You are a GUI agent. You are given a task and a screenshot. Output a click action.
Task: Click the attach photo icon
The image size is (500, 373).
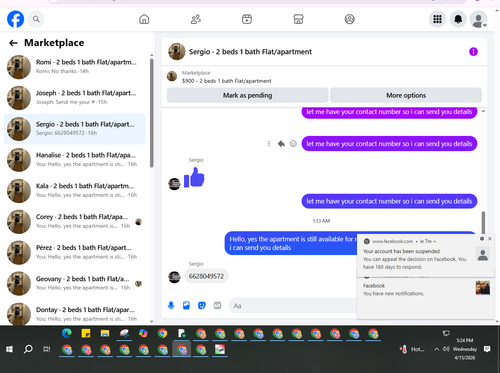point(186,305)
